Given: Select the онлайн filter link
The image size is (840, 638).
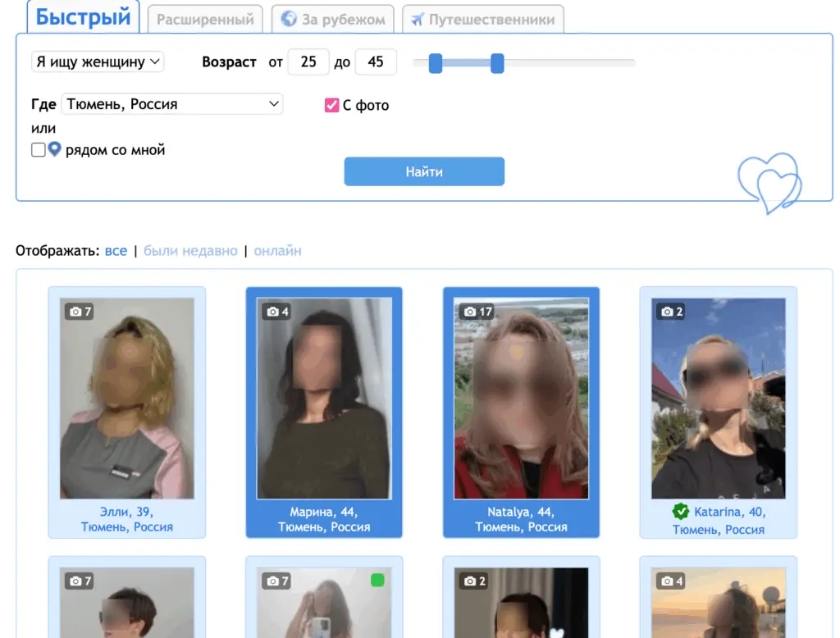Looking at the screenshot, I should 278,250.
